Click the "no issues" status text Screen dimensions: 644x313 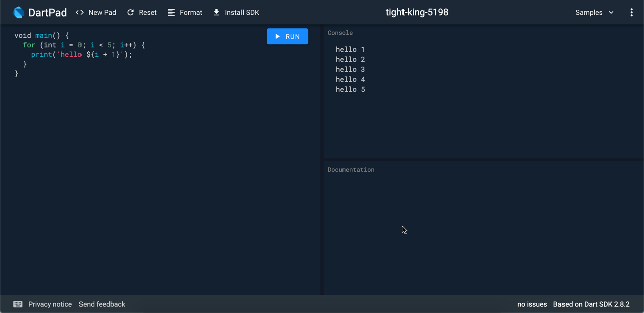(x=532, y=304)
